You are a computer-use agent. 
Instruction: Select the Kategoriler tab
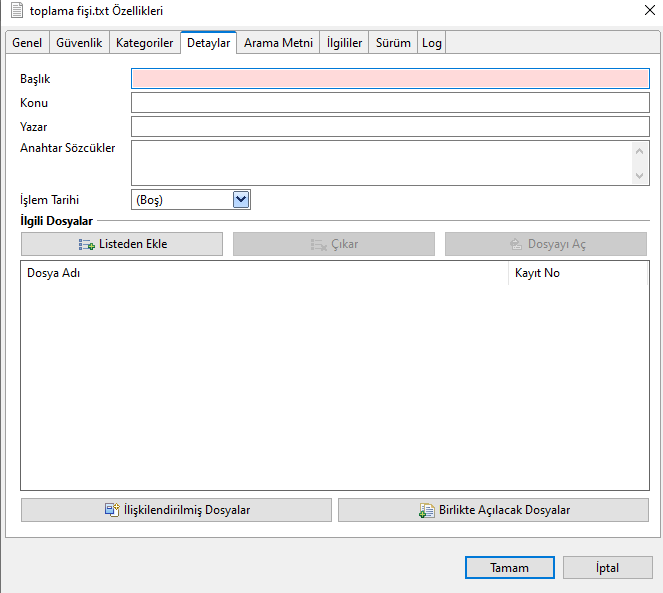coord(144,43)
